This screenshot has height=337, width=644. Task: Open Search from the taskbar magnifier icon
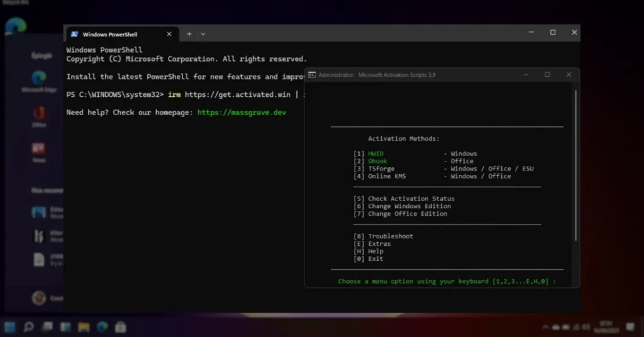click(x=28, y=327)
